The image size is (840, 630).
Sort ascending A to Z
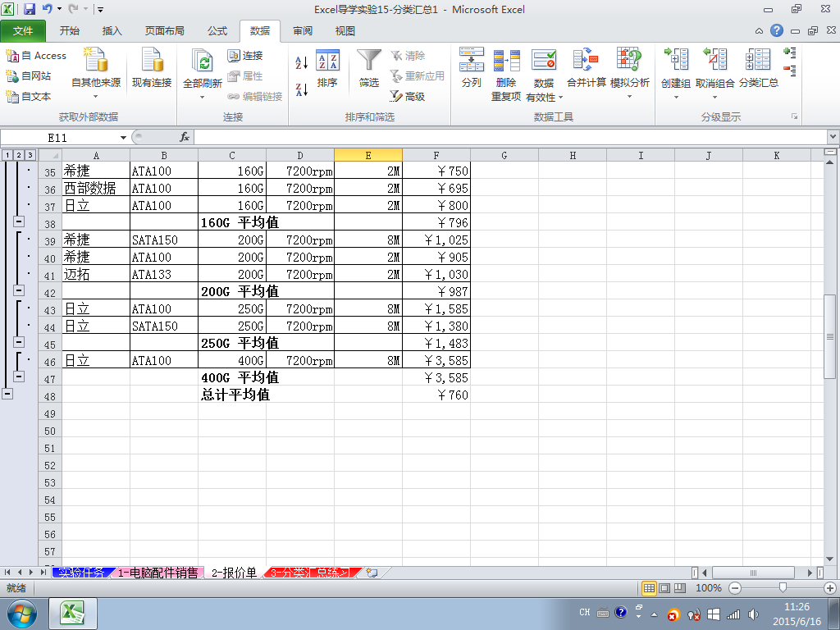tap(302, 62)
